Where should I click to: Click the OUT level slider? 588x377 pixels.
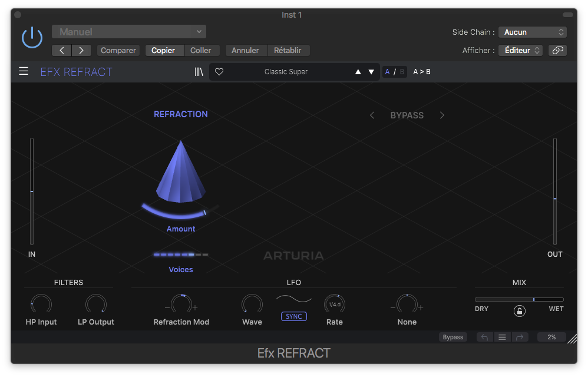pos(554,191)
